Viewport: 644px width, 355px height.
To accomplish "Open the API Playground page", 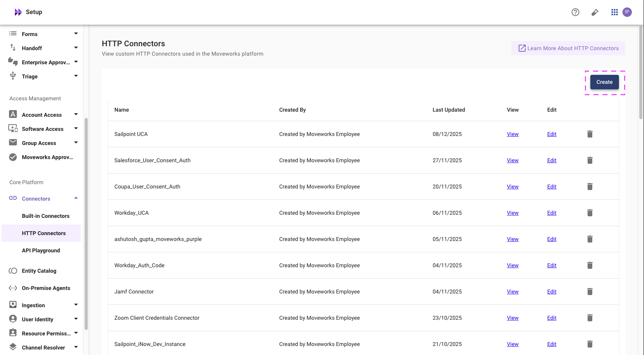I will pos(41,250).
